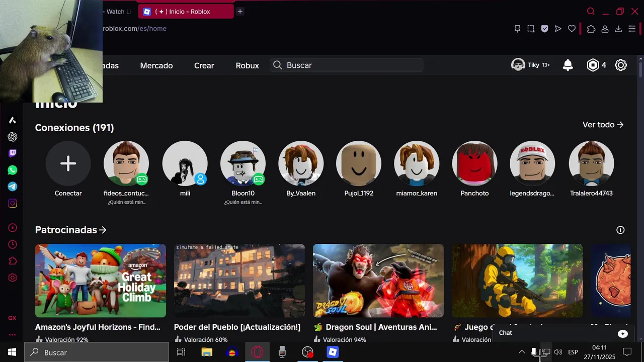Open the Robux menu item
Screen dimensions: 644x362
[247, 65]
